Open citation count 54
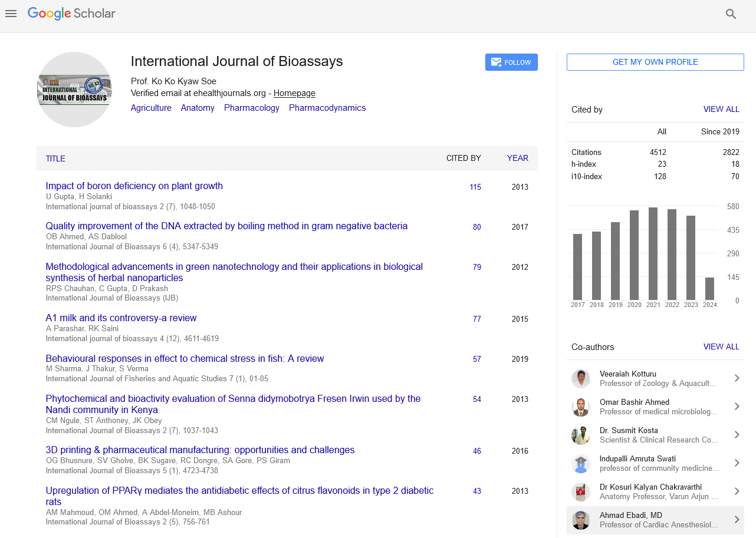 tap(477, 399)
